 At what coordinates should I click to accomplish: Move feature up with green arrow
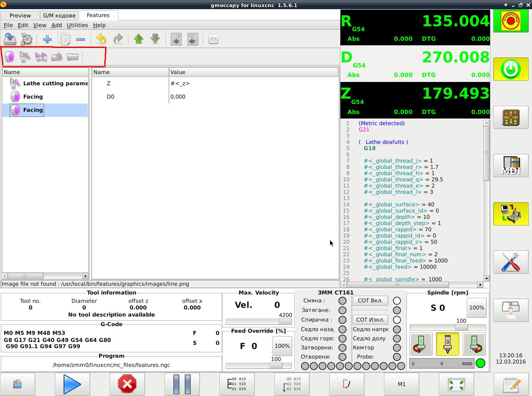139,40
